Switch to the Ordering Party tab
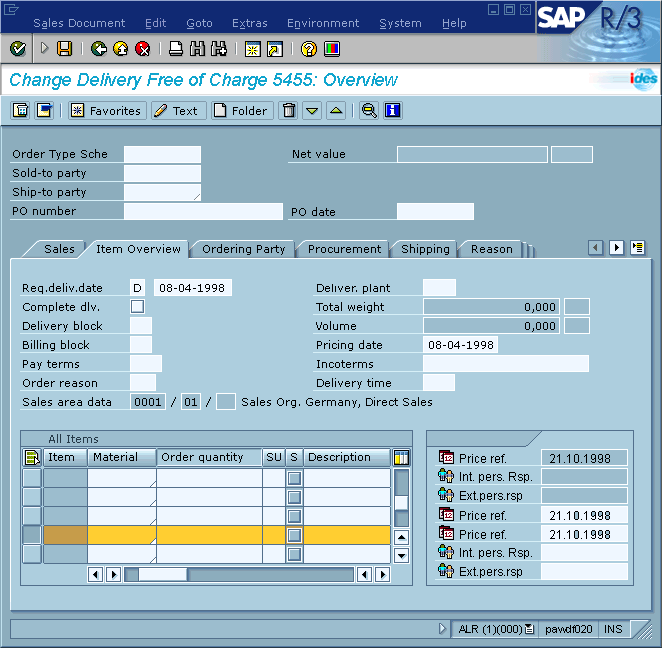The height and width of the screenshot is (648, 662). pyautogui.click(x=244, y=249)
